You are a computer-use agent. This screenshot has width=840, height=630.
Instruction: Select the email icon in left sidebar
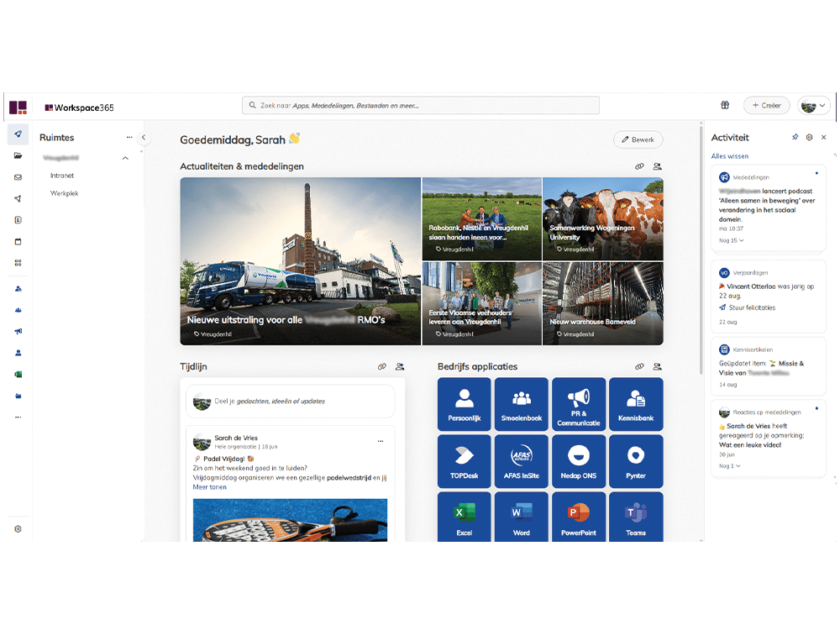18,177
